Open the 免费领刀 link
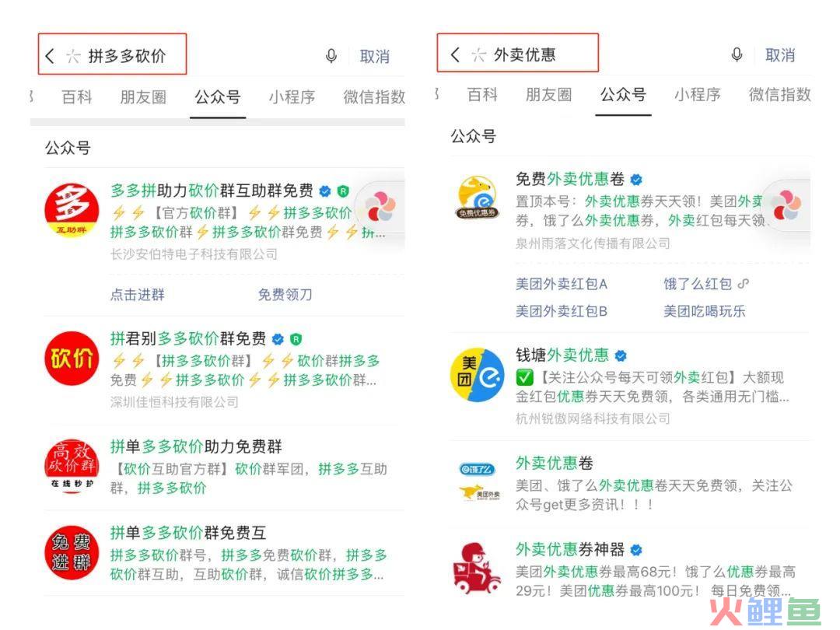840x630 pixels. [x=285, y=295]
